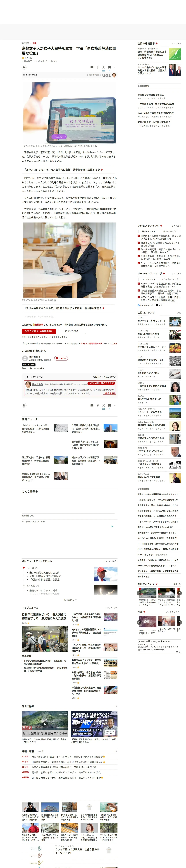
Task: Play the 悪石島 earthquake video
Action: 45,724
